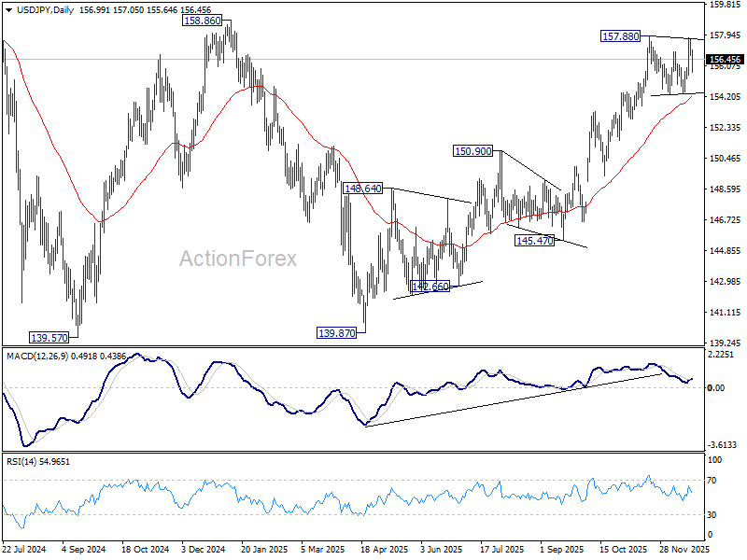Image resolution: width=747 pixels, height=560 pixels.
Task: Click the 139.245 price axis value
Action: click(x=725, y=343)
